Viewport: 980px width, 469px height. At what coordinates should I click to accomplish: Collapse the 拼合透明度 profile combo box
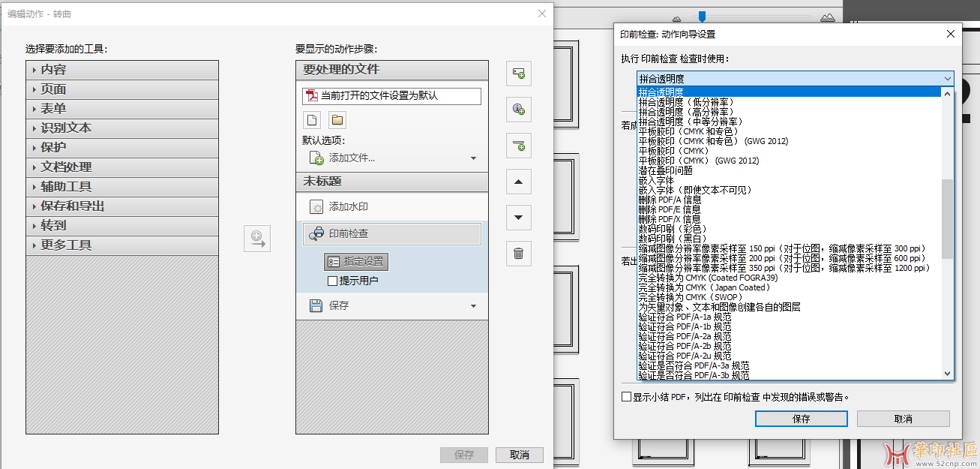click(947, 79)
